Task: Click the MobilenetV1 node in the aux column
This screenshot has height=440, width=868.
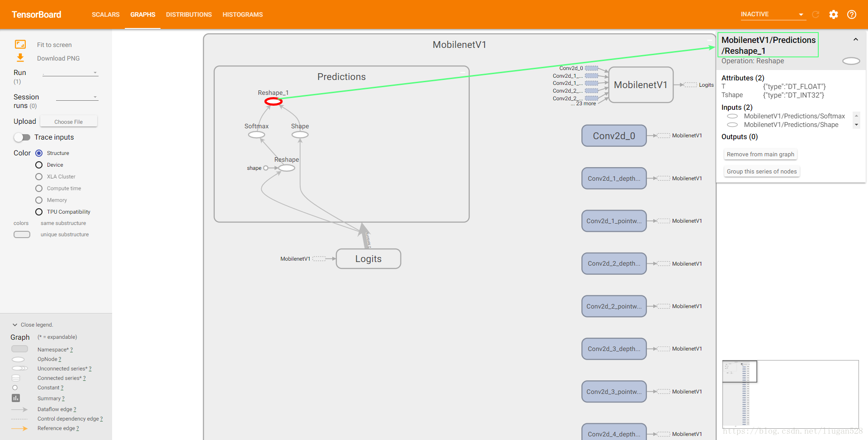Action: (x=641, y=85)
